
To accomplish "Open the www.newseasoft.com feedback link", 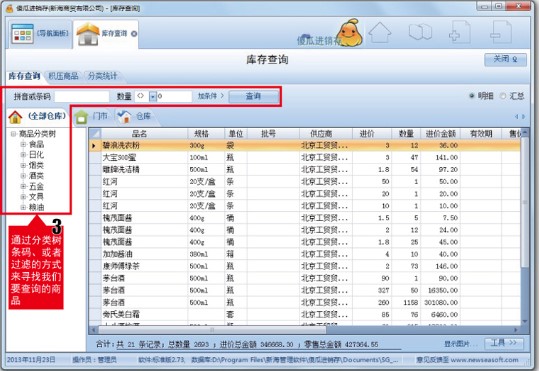I will [x=484, y=360].
